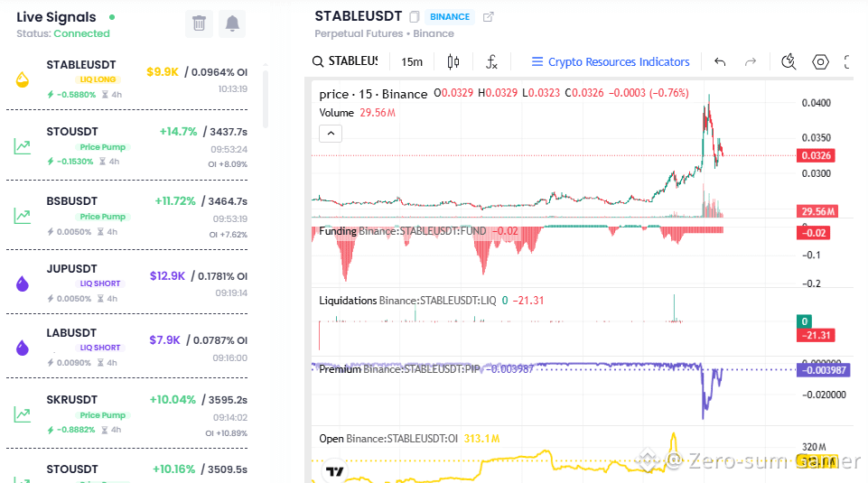Open the indicators fx menu

pos(491,61)
